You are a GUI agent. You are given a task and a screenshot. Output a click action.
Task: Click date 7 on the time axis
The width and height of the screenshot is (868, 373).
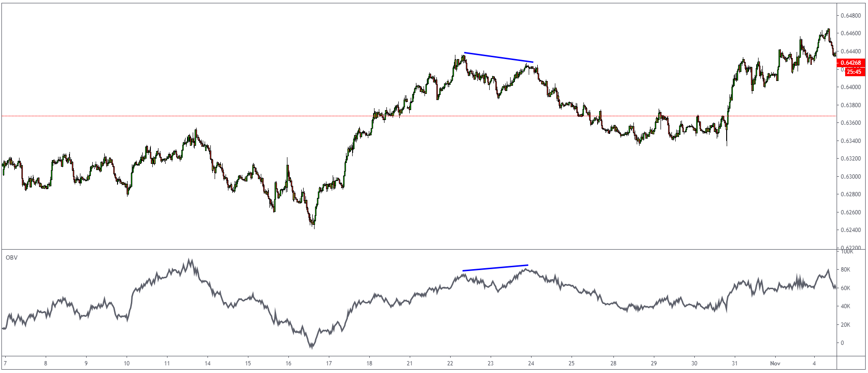pyautogui.click(x=5, y=363)
